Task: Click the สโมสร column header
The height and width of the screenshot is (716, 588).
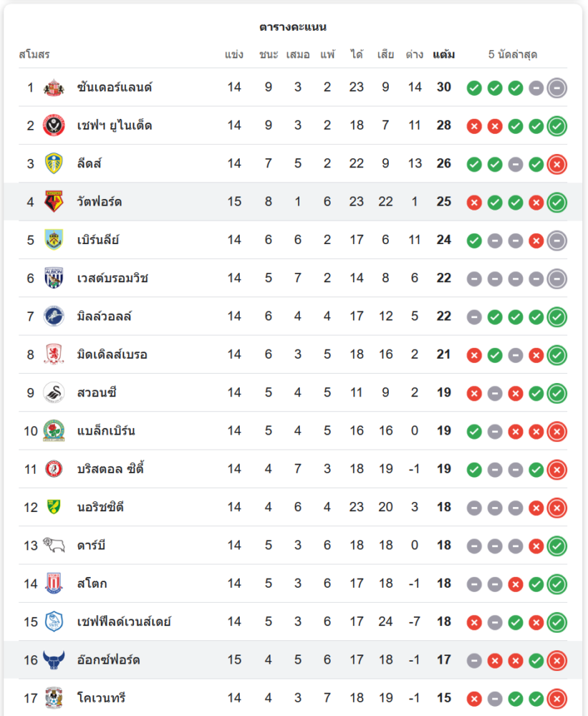Action: (34, 54)
